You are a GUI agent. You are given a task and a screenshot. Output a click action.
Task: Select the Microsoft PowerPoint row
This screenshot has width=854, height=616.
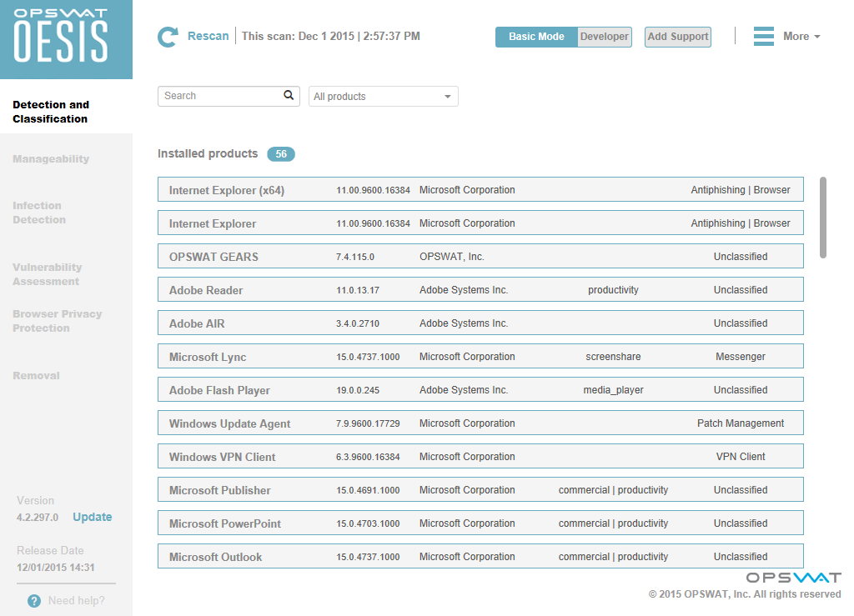pos(480,523)
